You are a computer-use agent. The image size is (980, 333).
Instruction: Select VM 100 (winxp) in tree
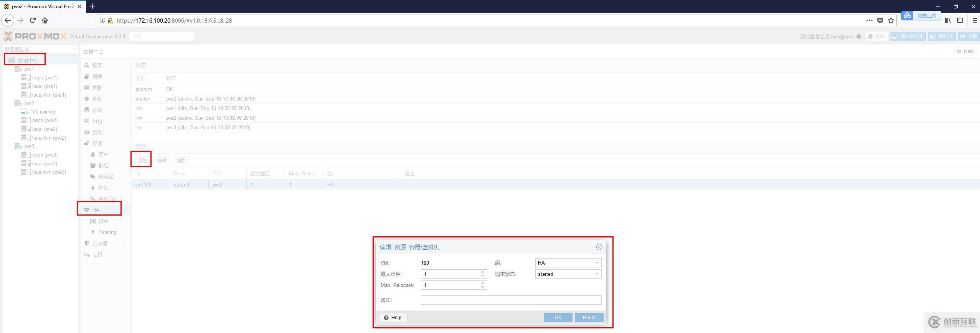(43, 112)
